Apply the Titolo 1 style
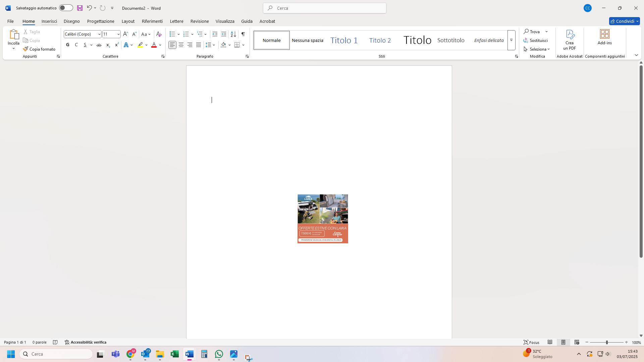644x362 pixels. pyautogui.click(x=344, y=40)
